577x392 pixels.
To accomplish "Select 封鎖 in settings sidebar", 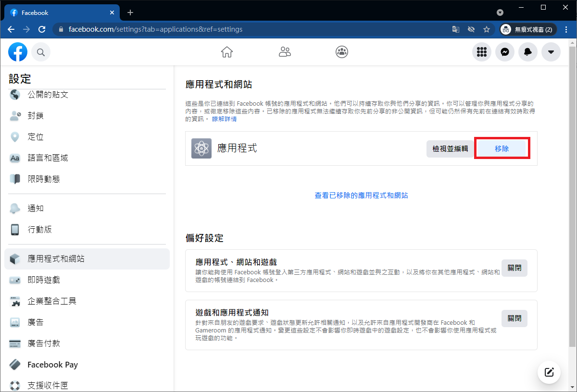I will coord(36,116).
